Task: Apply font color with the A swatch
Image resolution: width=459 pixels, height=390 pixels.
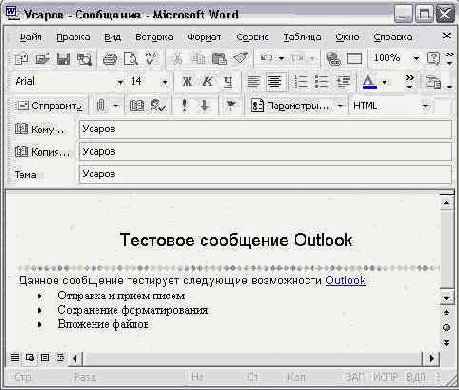Action: pos(369,82)
